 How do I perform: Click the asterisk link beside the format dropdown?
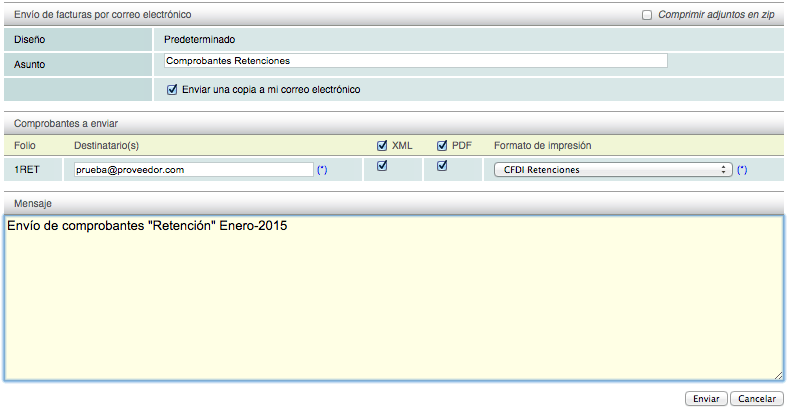tap(742, 170)
